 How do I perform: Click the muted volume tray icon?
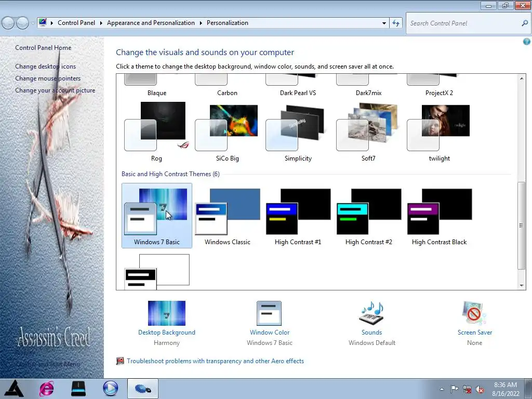click(x=480, y=389)
